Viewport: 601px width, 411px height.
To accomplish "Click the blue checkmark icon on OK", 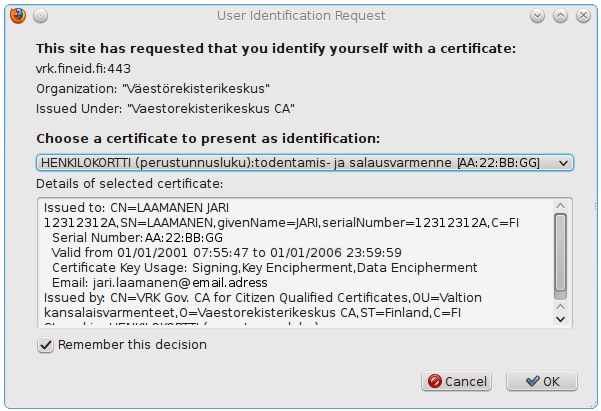I will point(533,381).
